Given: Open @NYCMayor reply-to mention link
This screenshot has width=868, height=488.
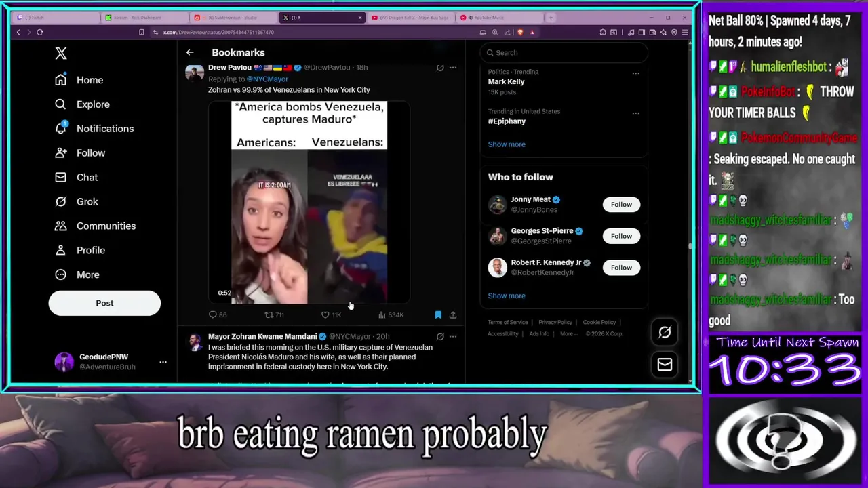Looking at the screenshot, I should [x=267, y=79].
